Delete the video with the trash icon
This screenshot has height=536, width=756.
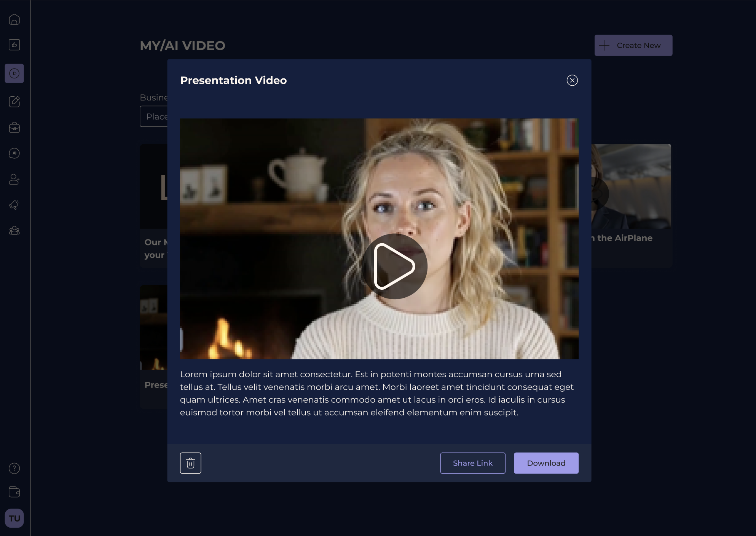point(190,463)
